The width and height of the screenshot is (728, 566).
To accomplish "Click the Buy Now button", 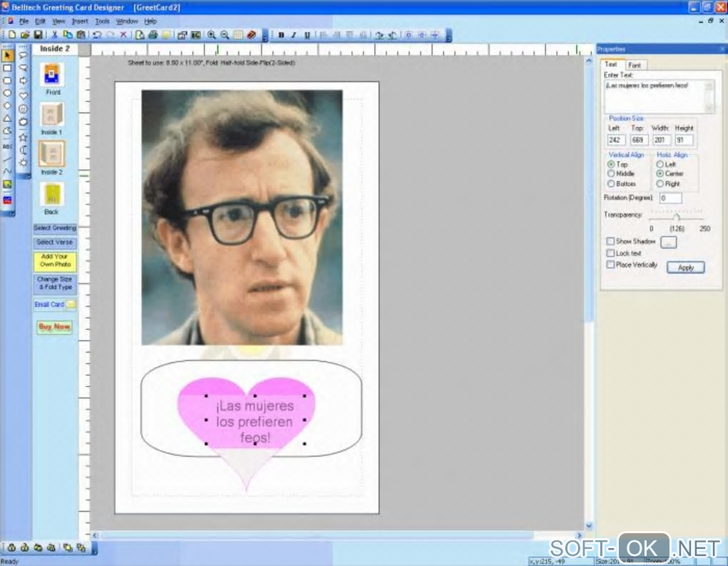I will (54, 327).
